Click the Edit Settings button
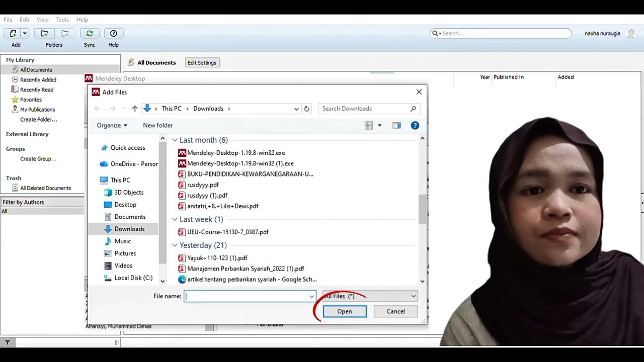The height and width of the screenshot is (362, 644). coord(202,63)
